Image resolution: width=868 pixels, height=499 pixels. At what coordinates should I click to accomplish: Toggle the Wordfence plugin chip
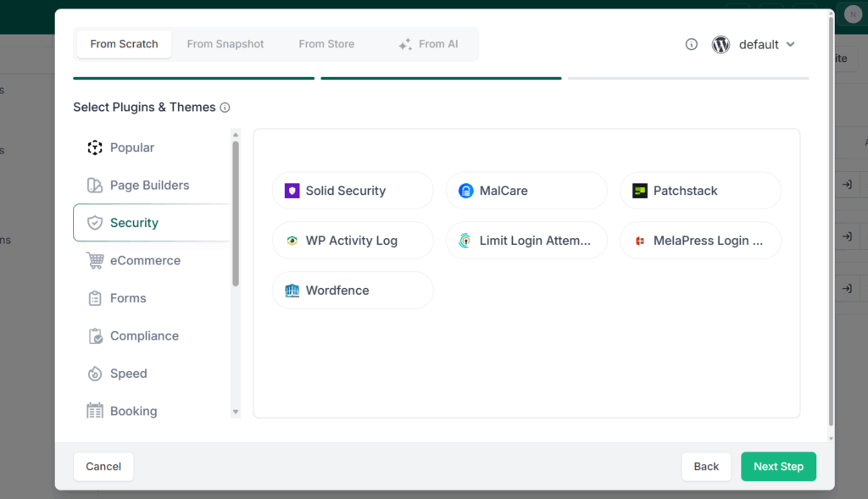(353, 291)
